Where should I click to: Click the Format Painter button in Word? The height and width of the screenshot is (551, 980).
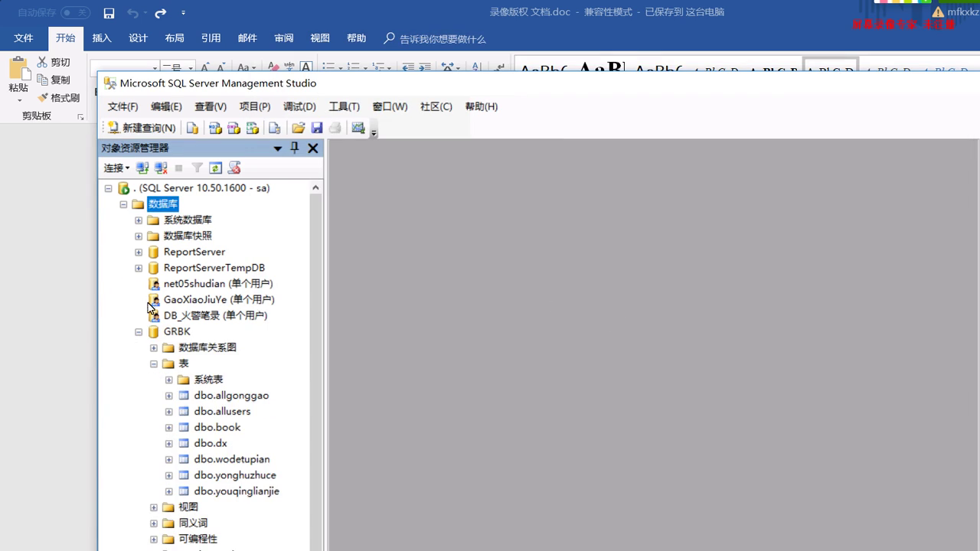click(59, 98)
